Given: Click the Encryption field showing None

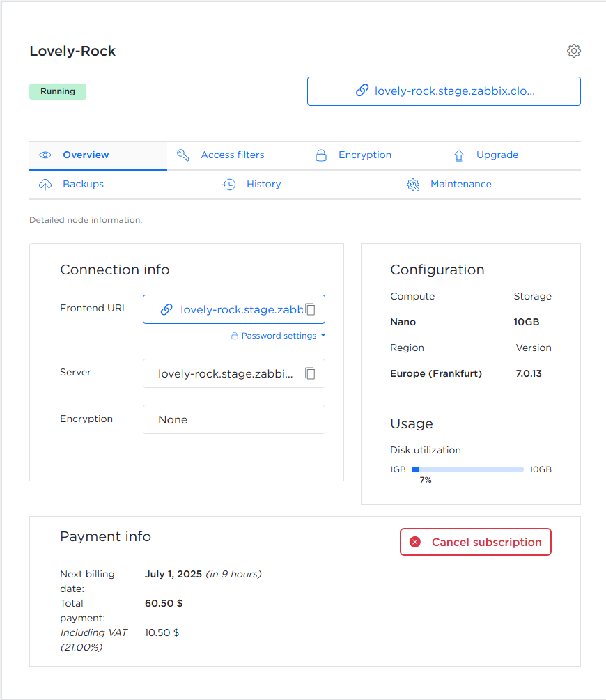Looking at the screenshot, I should pos(233,419).
